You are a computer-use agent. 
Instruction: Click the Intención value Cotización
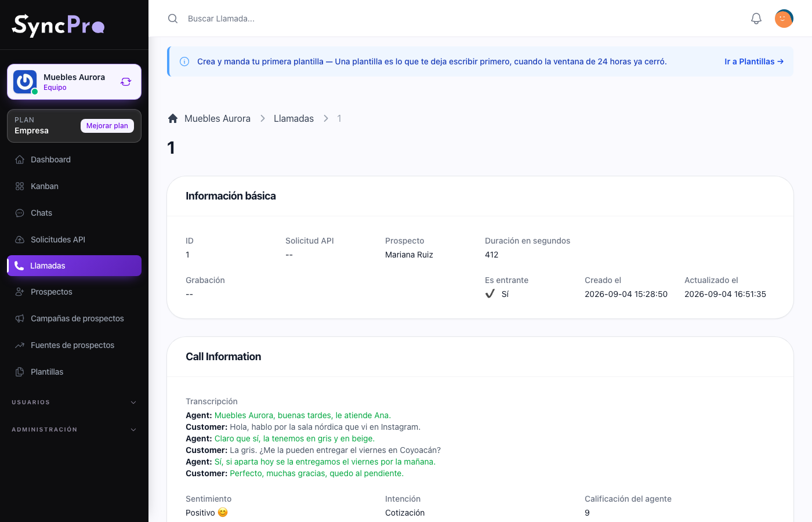pos(405,513)
